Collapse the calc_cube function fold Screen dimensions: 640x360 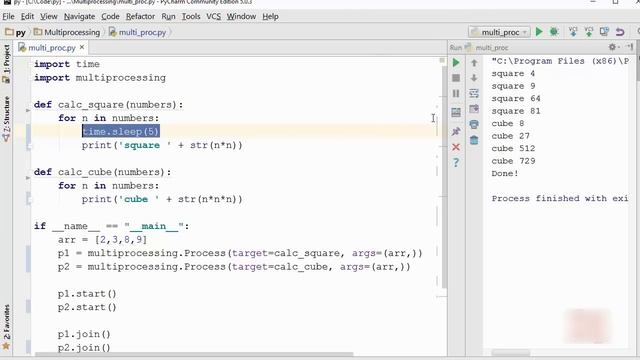coord(28,177)
